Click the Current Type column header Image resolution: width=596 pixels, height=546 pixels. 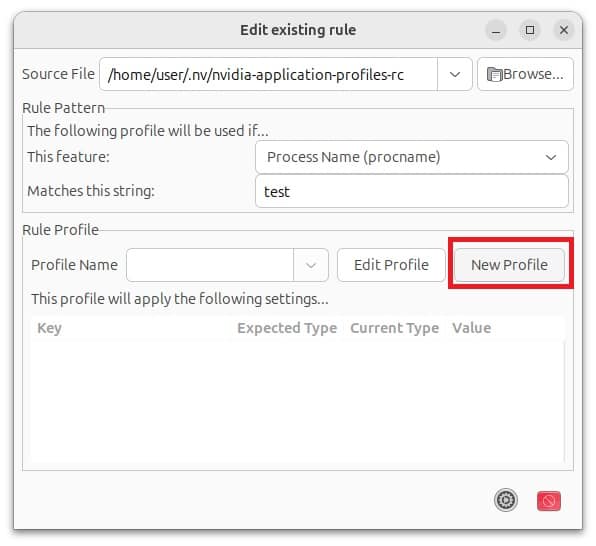[395, 328]
